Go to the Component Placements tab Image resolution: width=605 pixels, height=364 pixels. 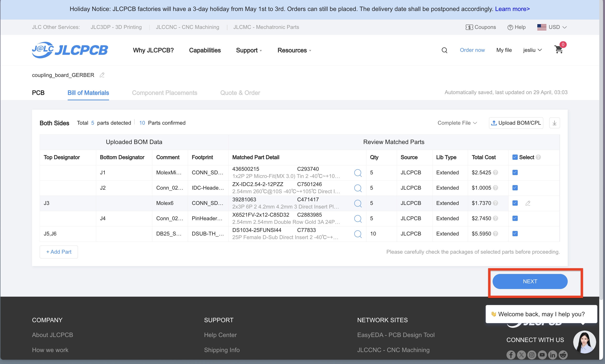tap(165, 93)
